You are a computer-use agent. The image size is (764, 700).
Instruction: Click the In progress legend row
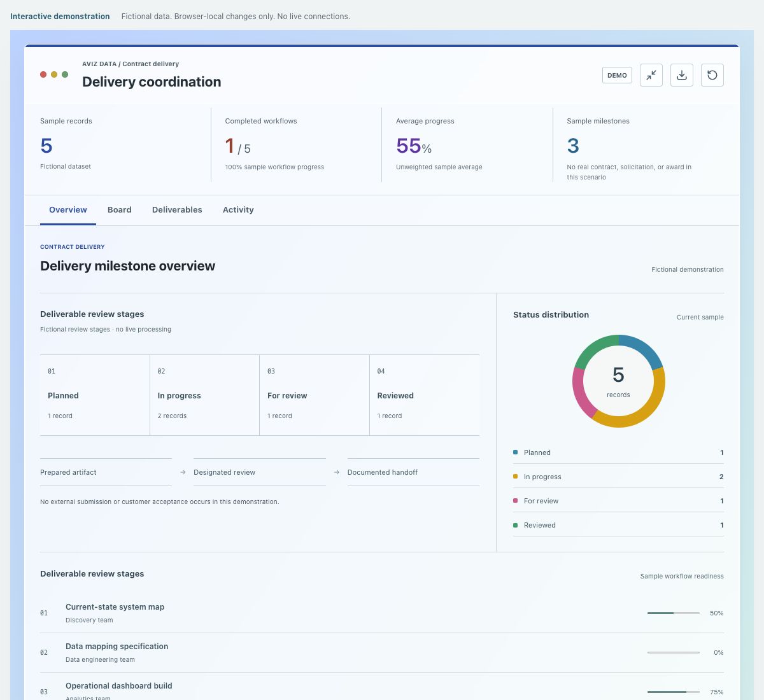click(618, 477)
